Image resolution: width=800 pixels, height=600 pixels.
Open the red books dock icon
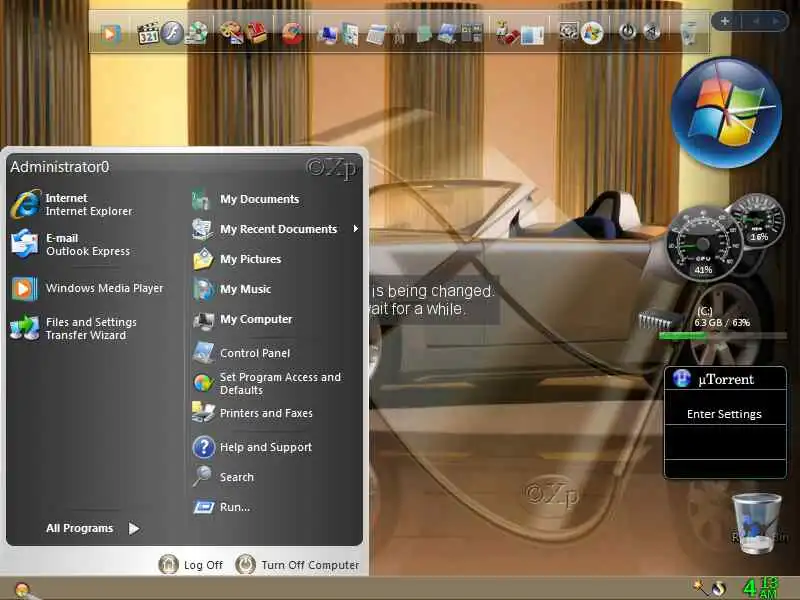[257, 33]
